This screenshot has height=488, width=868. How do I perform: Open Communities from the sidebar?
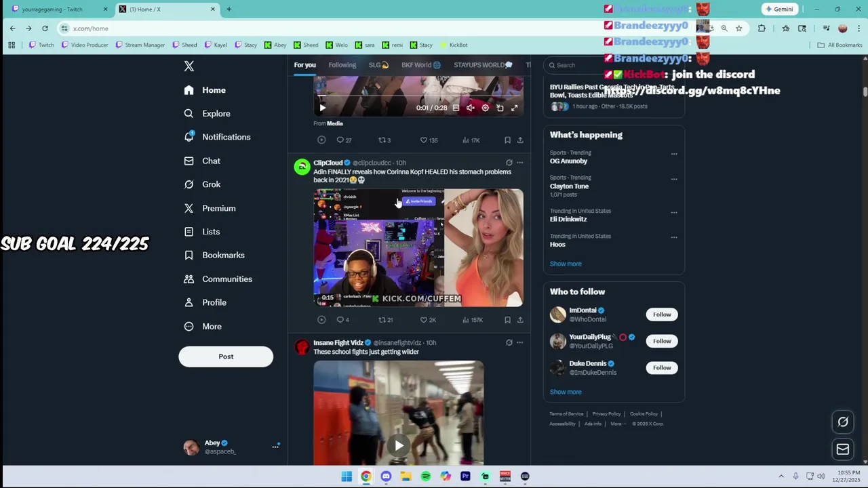(218, 279)
